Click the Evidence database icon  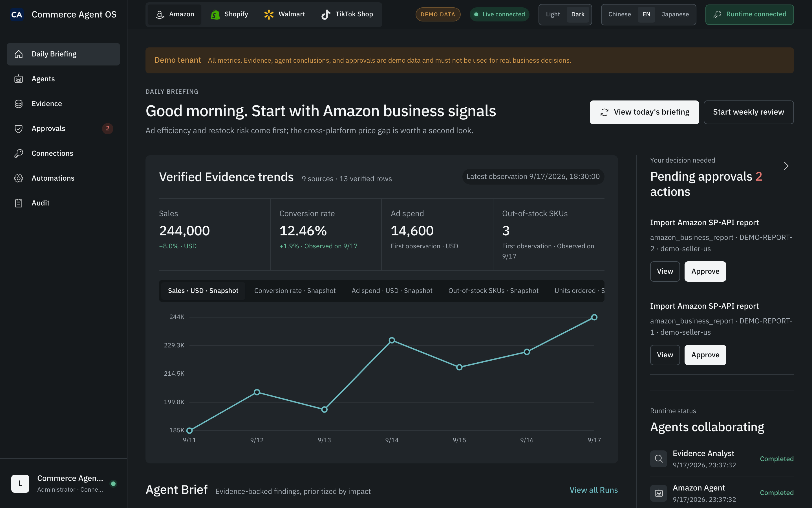[19, 104]
